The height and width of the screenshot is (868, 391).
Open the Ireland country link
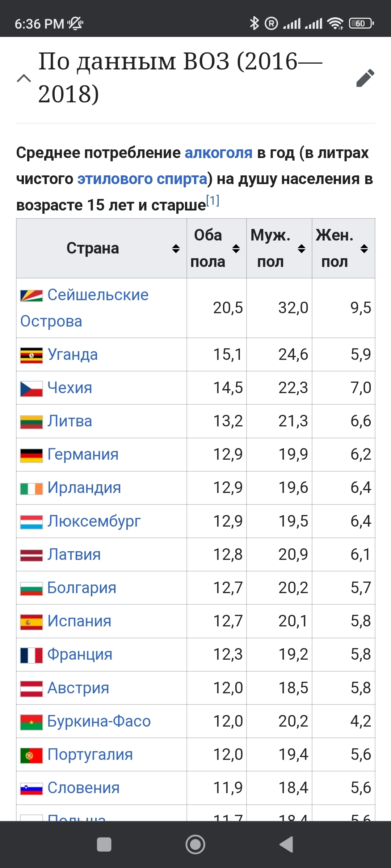pyautogui.click(x=84, y=488)
